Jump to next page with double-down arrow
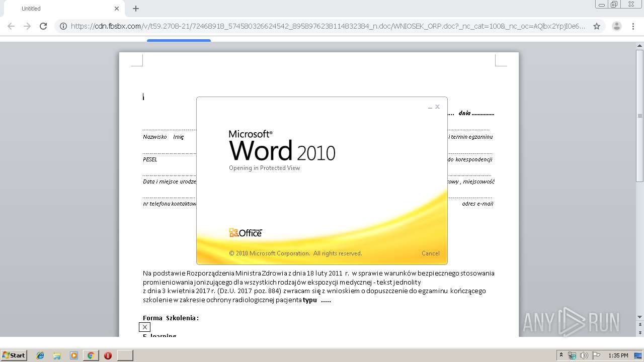The image size is (644, 362). coord(640,332)
